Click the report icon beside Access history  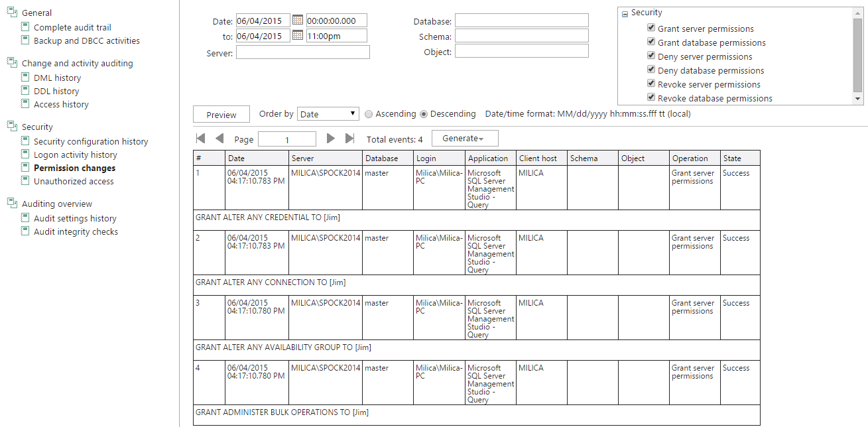[x=25, y=104]
